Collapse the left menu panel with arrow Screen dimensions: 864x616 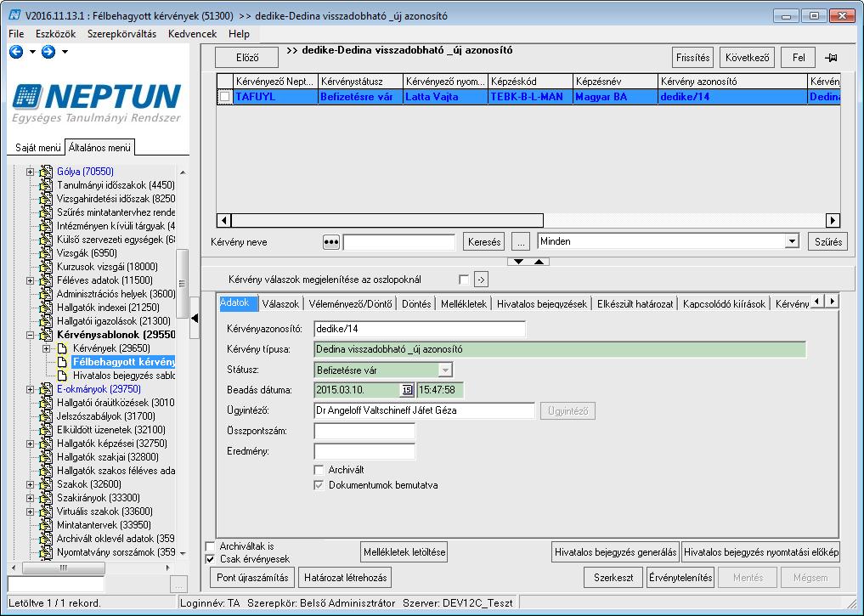click(x=195, y=318)
